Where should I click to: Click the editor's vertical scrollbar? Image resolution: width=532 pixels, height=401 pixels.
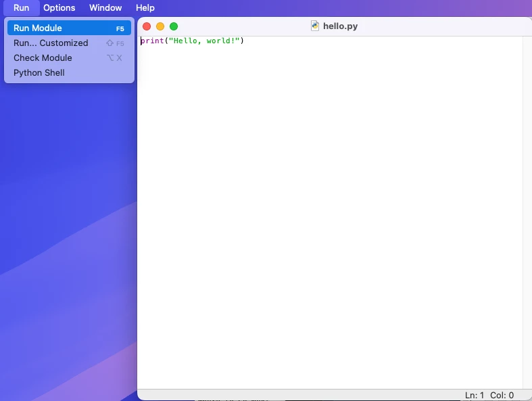click(527, 212)
